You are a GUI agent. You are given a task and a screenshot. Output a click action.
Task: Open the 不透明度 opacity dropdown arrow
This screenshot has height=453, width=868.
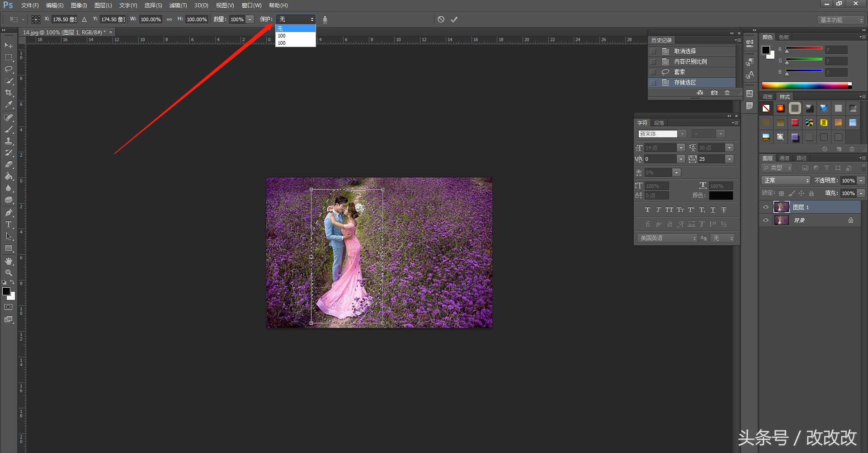861,181
